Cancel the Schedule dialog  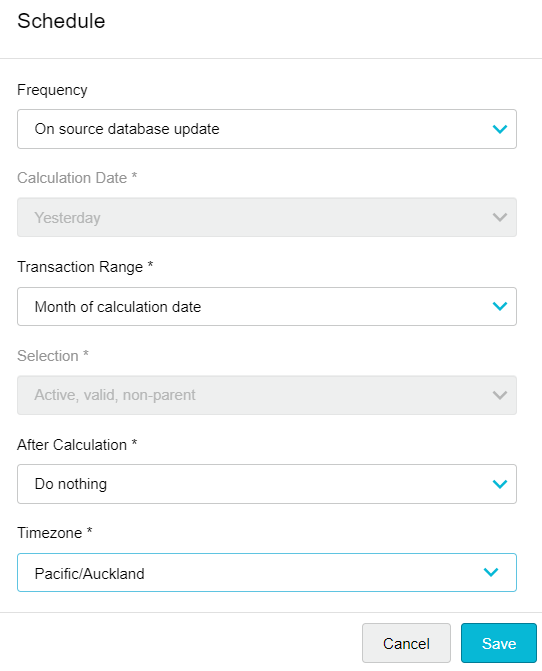(x=406, y=643)
